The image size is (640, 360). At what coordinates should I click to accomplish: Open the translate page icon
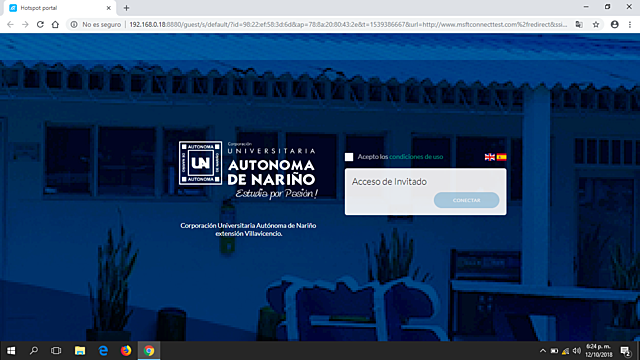tap(579, 24)
